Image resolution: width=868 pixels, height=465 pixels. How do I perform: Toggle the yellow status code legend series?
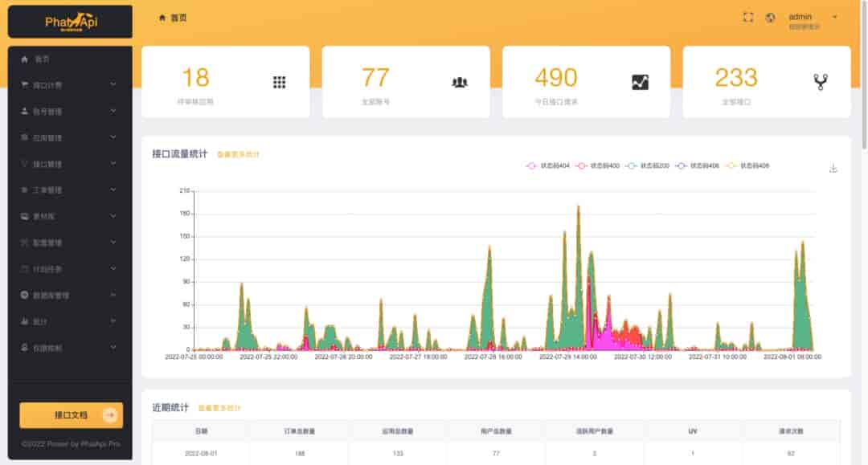coord(747,166)
